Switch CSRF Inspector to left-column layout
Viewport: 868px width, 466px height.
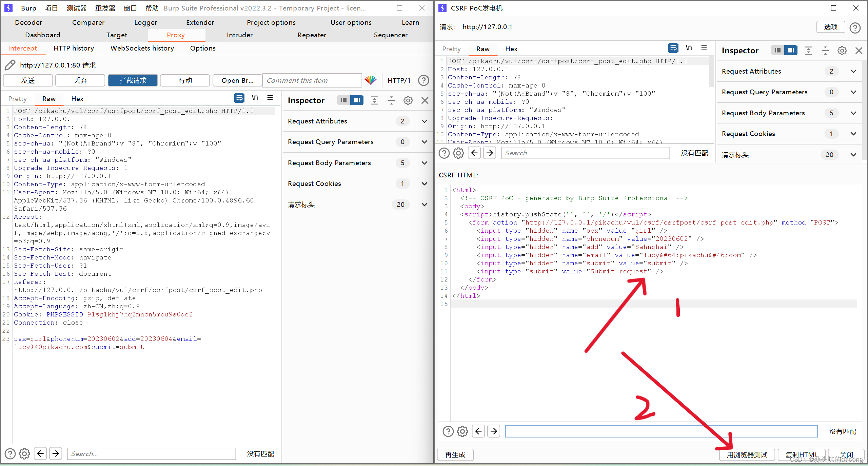778,51
